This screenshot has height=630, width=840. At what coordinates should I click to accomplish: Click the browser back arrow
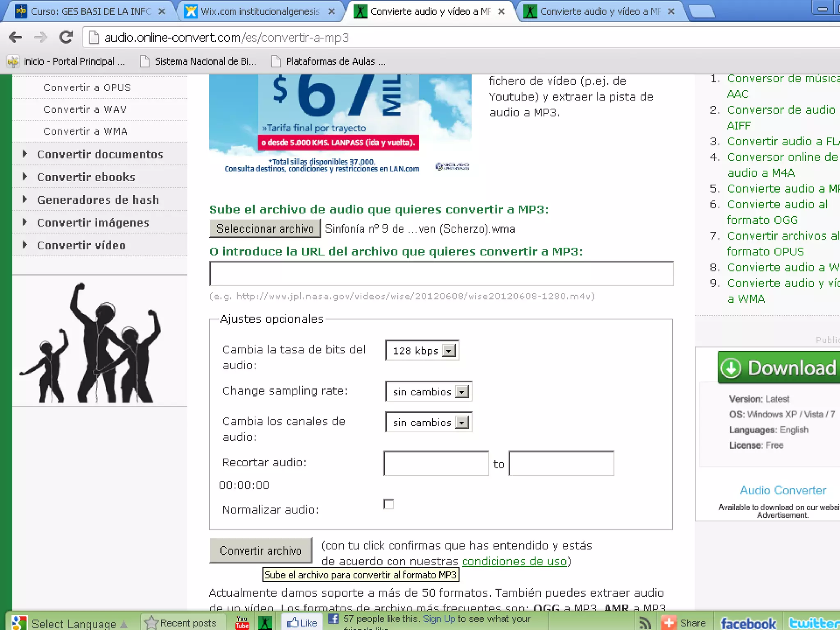coord(15,37)
